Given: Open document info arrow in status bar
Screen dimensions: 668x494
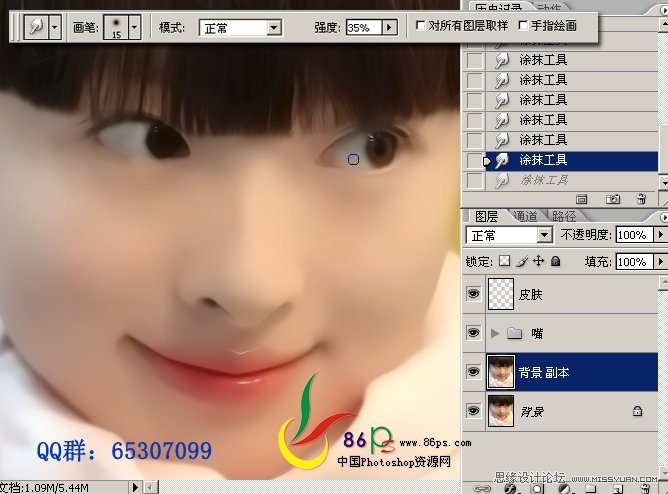Looking at the screenshot, I should point(135,487).
